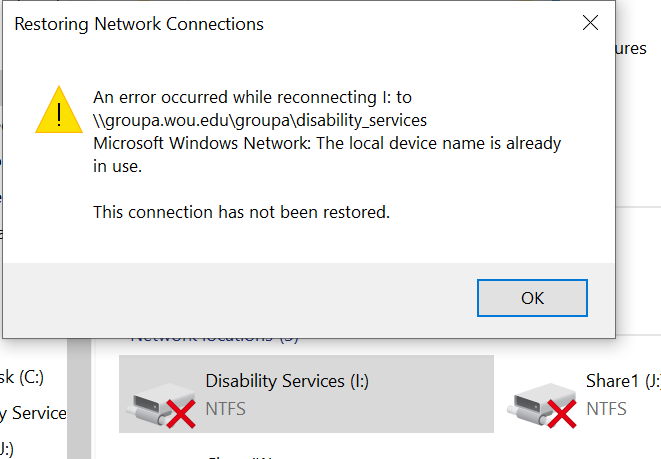Click the 'connection has not been restored' message
The image size is (661, 459).
point(241,212)
